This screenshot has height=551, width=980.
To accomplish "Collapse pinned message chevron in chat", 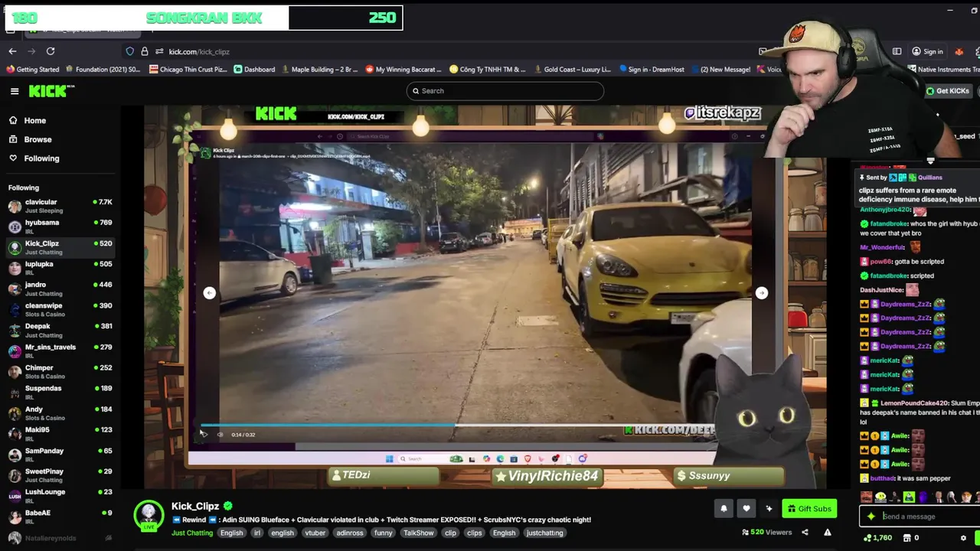I will point(930,161).
